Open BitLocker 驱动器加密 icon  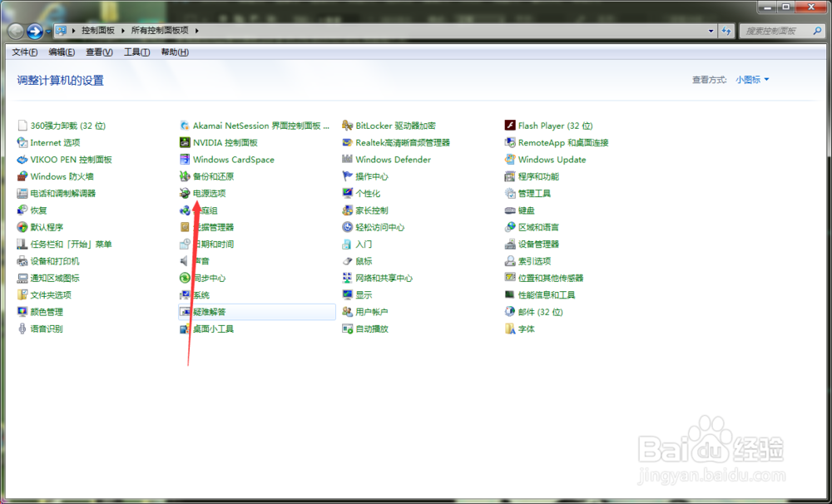tap(347, 126)
